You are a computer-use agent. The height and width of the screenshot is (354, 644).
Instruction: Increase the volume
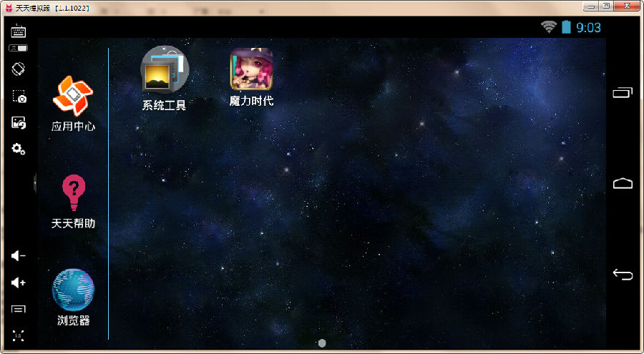pos(19,282)
